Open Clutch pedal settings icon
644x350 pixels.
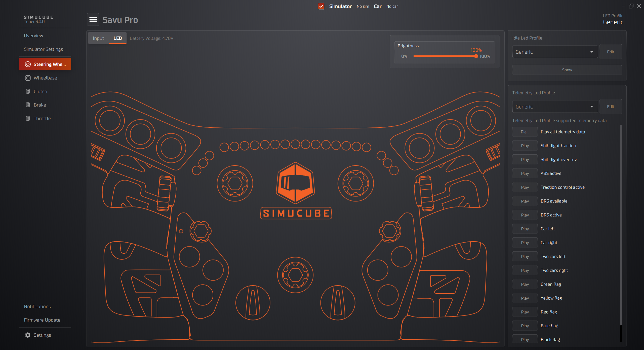28,91
